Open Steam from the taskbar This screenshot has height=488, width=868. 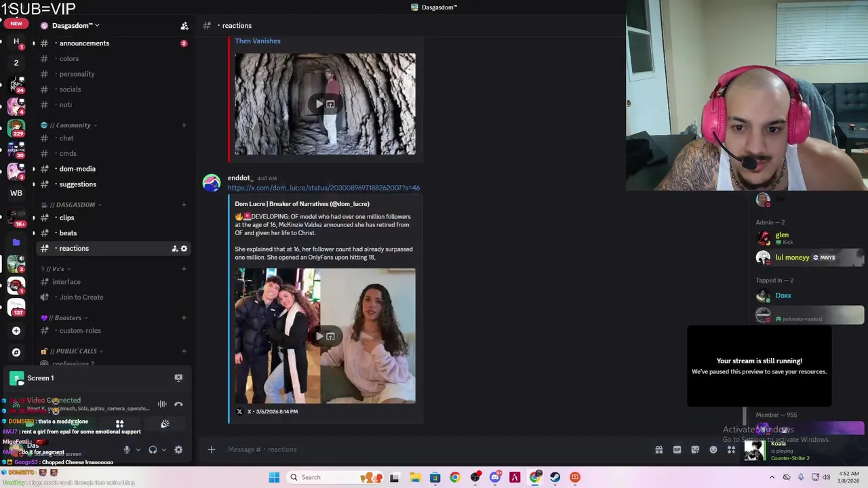[555, 477]
